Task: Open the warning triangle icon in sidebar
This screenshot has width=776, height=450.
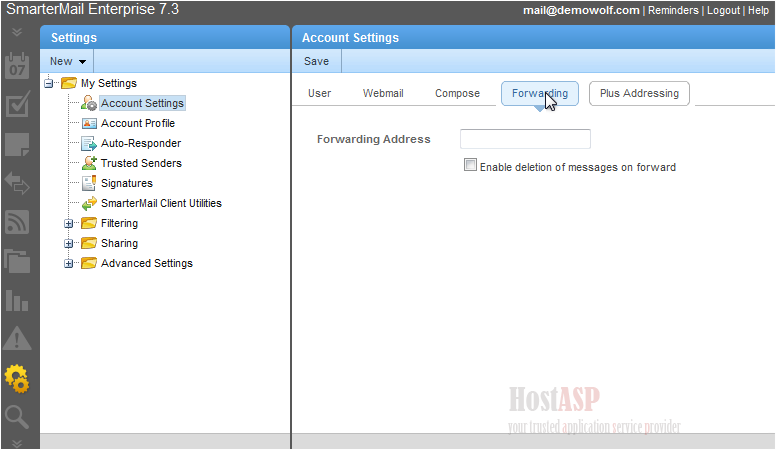Action: pyautogui.click(x=17, y=339)
